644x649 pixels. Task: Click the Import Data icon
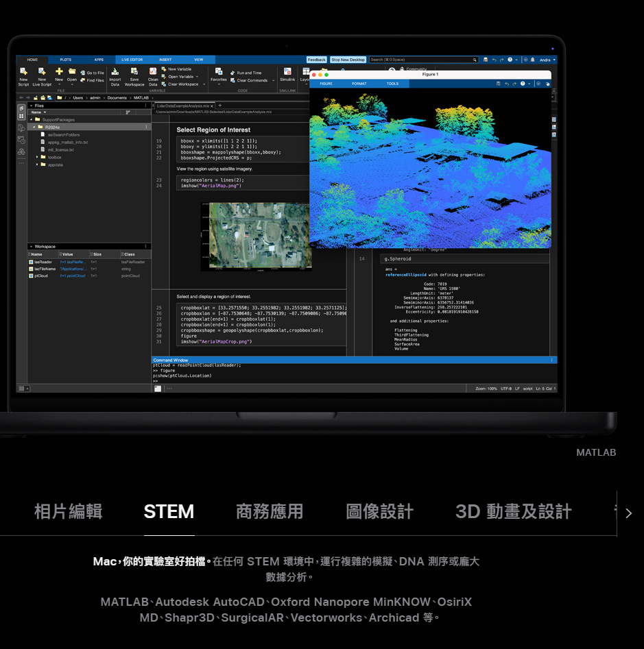(115, 71)
